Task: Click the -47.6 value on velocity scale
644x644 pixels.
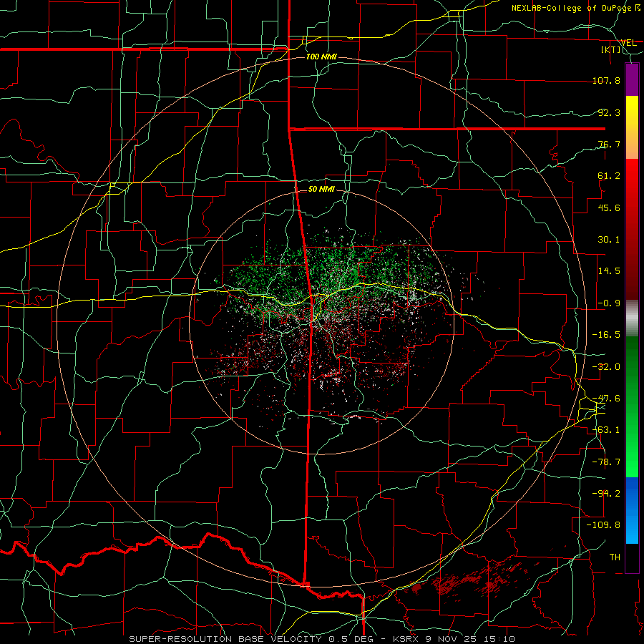Action: [606, 399]
